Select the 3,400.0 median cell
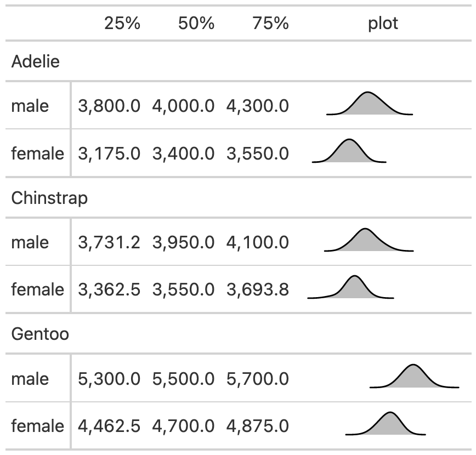 pos(183,153)
